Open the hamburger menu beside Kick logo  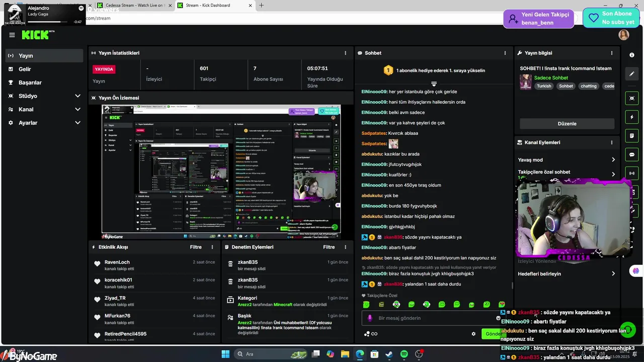point(12,35)
